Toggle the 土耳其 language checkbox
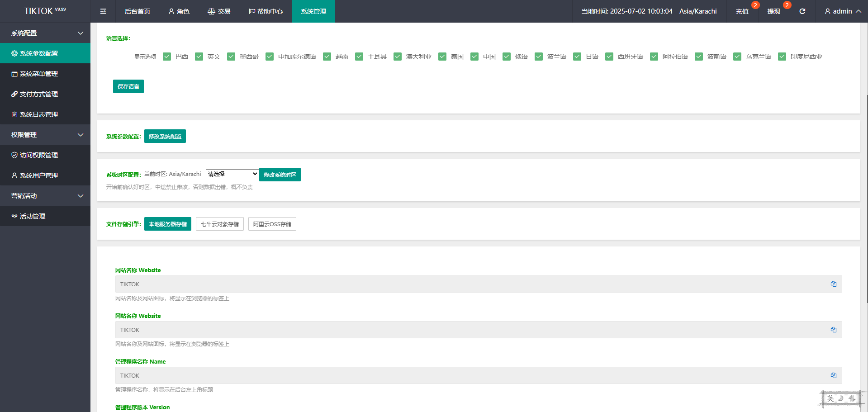This screenshot has height=412, width=868. click(x=359, y=57)
